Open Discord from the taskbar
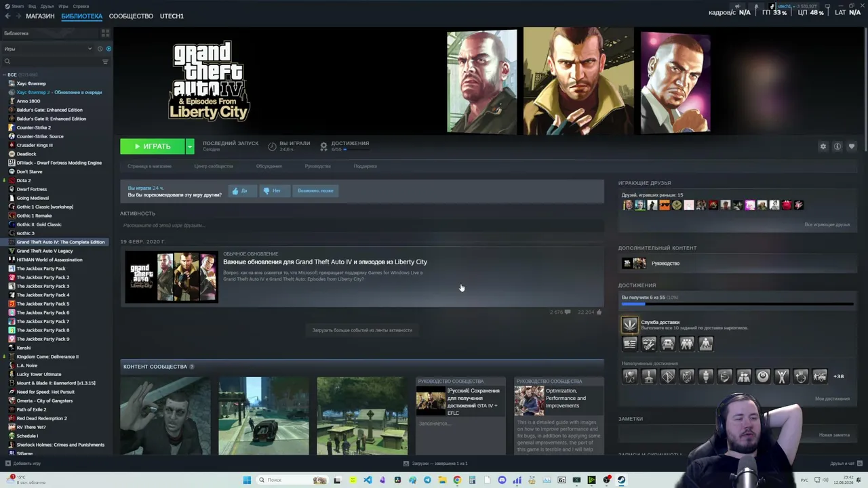Viewport: 868px width, 488px height. click(x=502, y=480)
